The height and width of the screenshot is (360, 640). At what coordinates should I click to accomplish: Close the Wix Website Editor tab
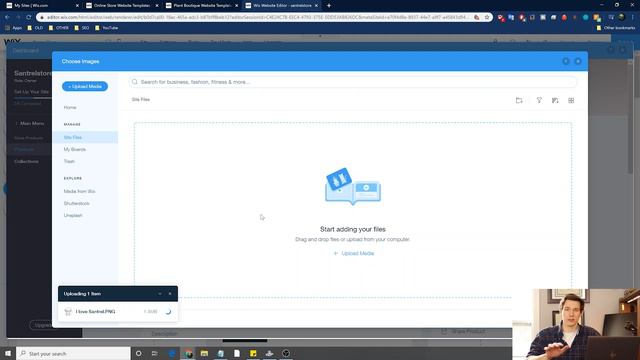(316, 6)
